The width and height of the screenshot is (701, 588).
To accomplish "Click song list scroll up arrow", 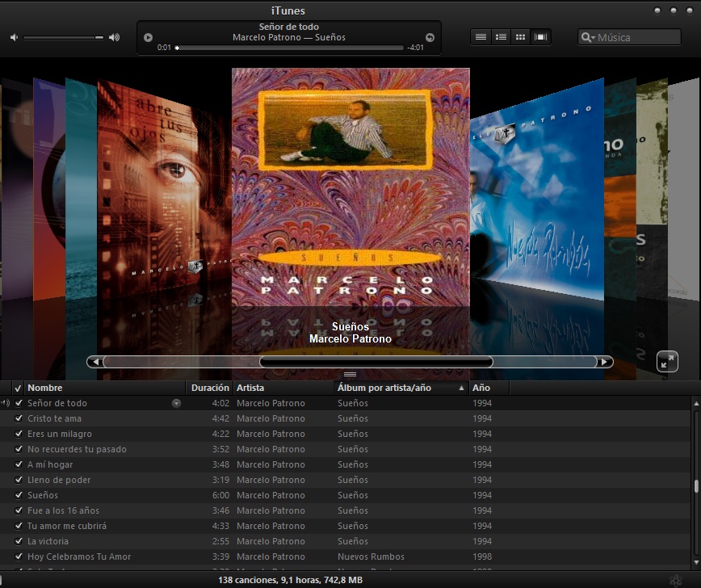I will click(x=696, y=403).
